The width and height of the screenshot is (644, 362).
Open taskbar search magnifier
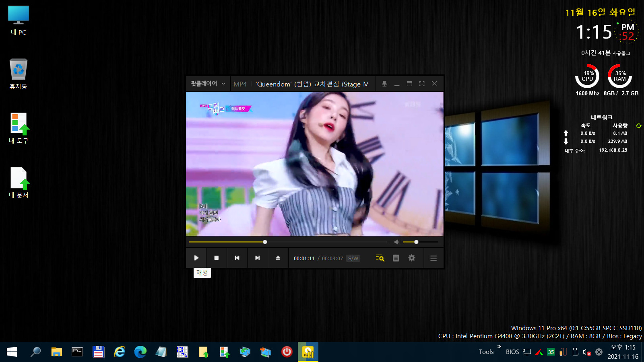35,352
